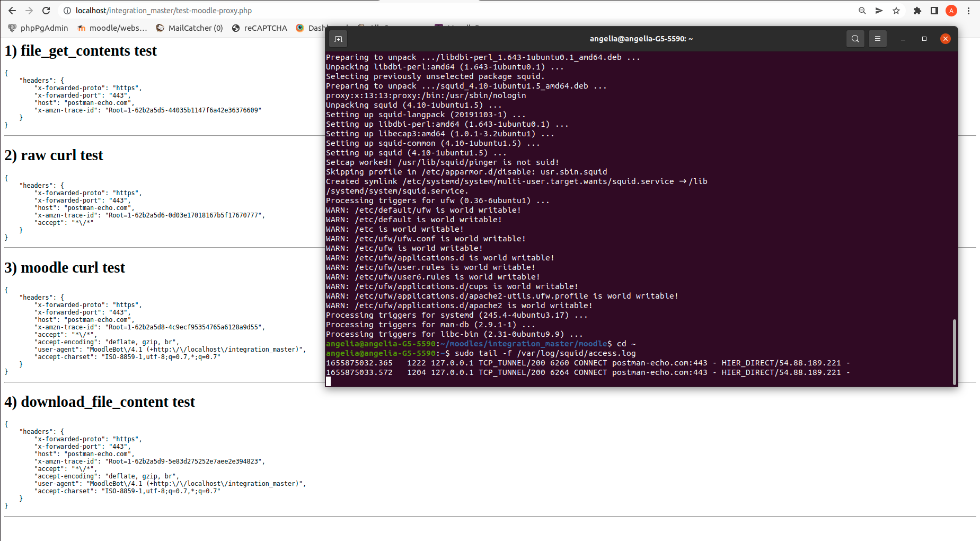The height and width of the screenshot is (541, 980).
Task: Click the site info icon in address bar
Action: pyautogui.click(x=67, y=11)
